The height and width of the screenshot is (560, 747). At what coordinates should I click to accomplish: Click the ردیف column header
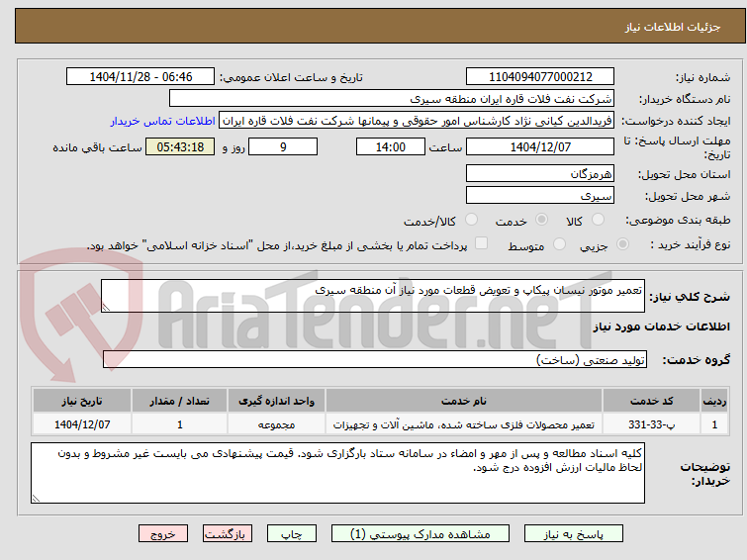pyautogui.click(x=714, y=401)
